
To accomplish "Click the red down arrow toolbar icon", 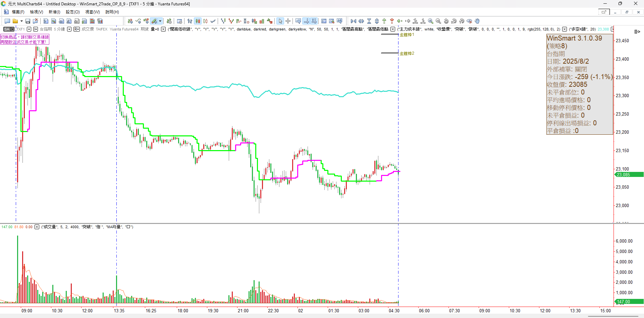I will point(392,21).
